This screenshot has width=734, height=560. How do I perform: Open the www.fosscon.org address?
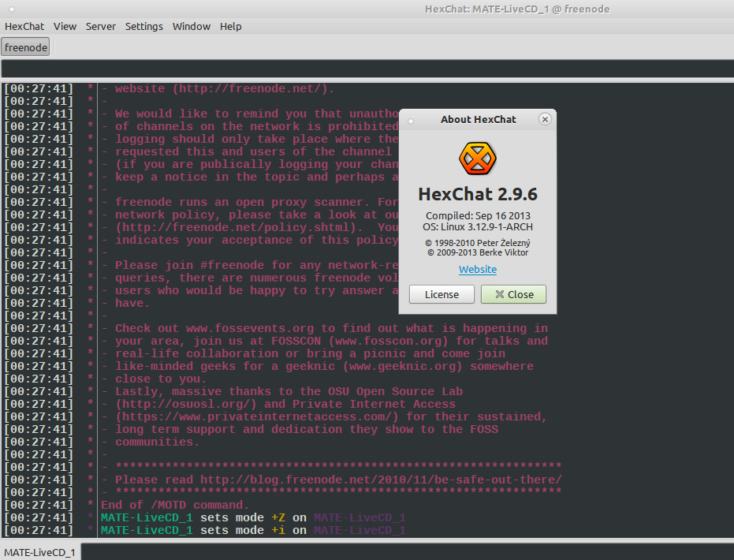[389, 342]
